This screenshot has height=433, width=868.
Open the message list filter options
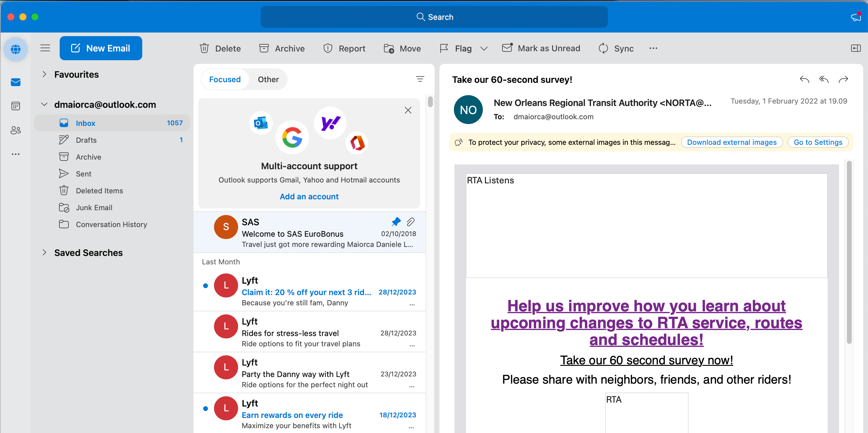click(420, 79)
